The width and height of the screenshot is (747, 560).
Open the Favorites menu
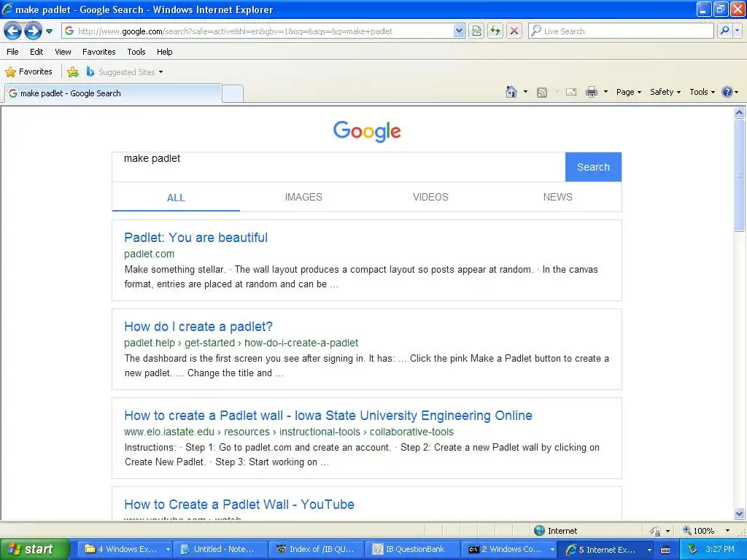[x=98, y=52]
